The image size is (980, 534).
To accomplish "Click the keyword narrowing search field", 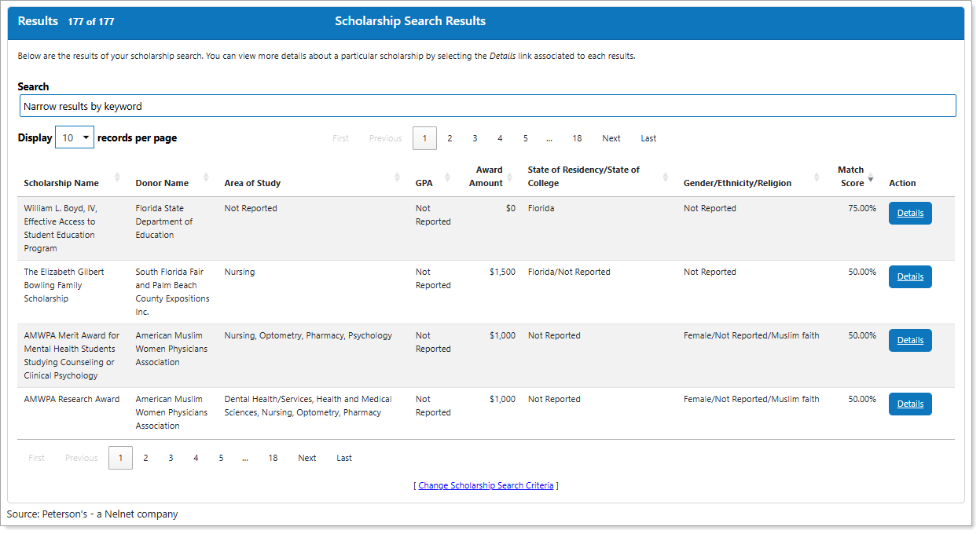I will point(487,104).
